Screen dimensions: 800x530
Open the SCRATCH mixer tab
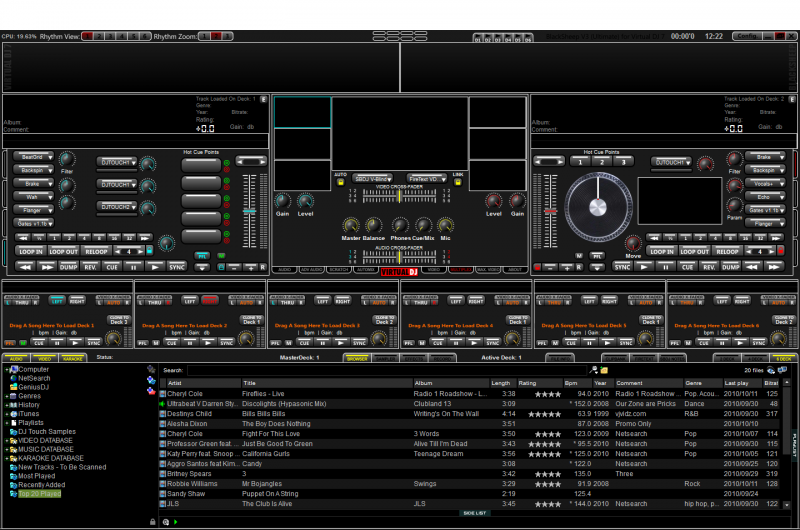(x=338, y=269)
